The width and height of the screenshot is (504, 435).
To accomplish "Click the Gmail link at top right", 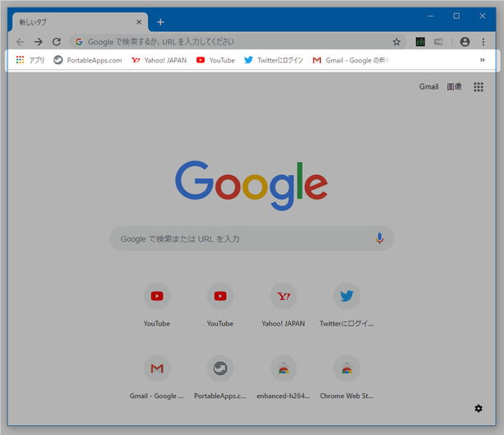I will [428, 87].
